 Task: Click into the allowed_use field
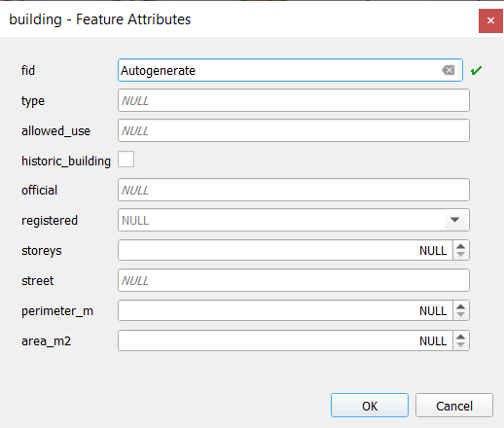[x=294, y=130]
